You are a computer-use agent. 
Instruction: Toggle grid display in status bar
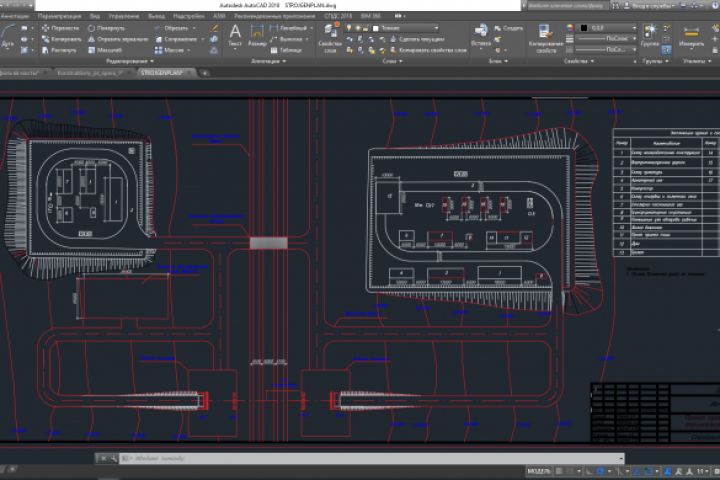pyautogui.click(x=560, y=470)
